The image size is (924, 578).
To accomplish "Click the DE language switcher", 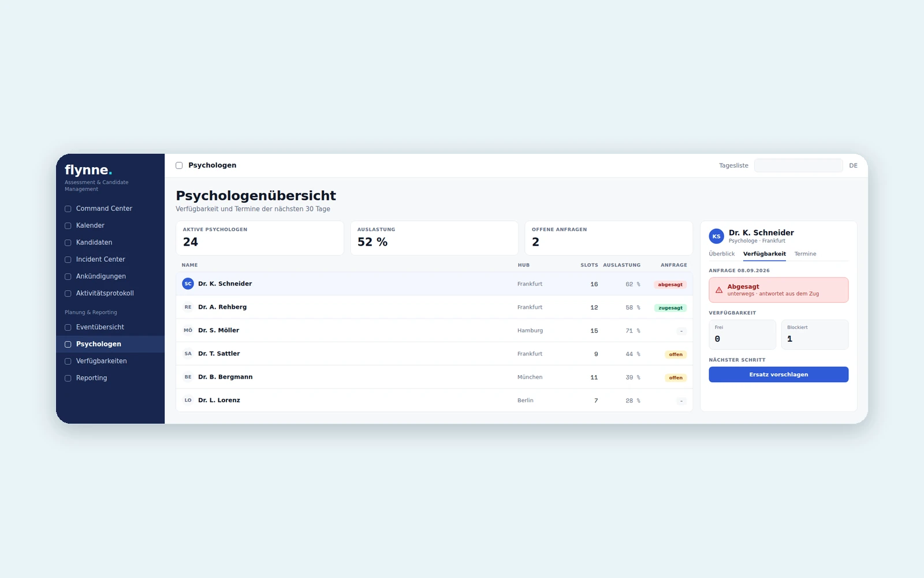I will pos(853,165).
